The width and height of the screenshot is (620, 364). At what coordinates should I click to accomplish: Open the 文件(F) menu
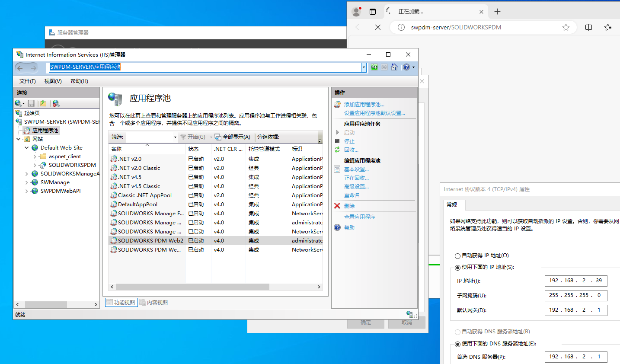28,81
